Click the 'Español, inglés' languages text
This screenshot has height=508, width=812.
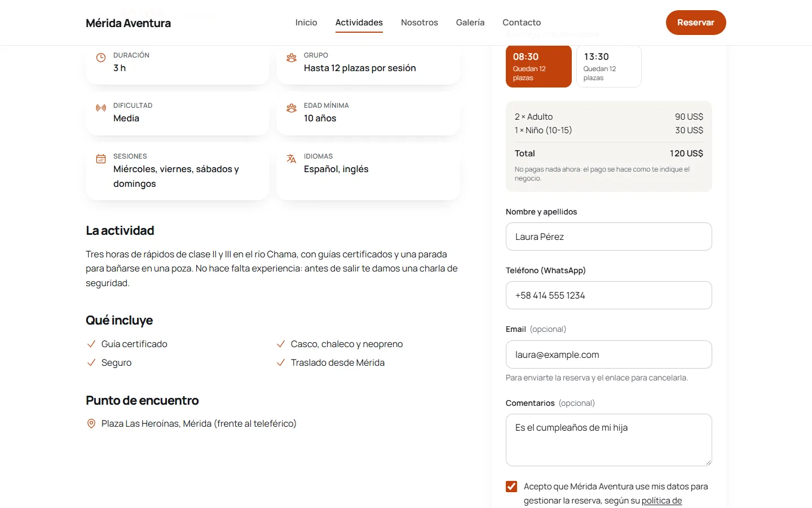click(336, 169)
